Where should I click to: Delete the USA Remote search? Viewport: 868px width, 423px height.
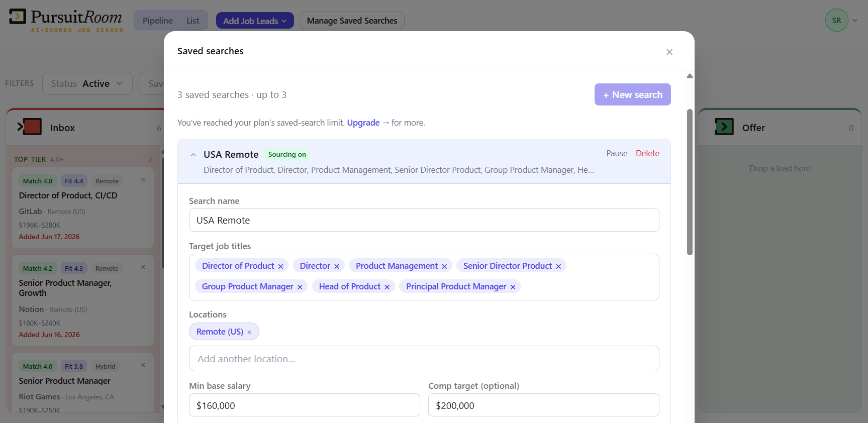click(647, 153)
